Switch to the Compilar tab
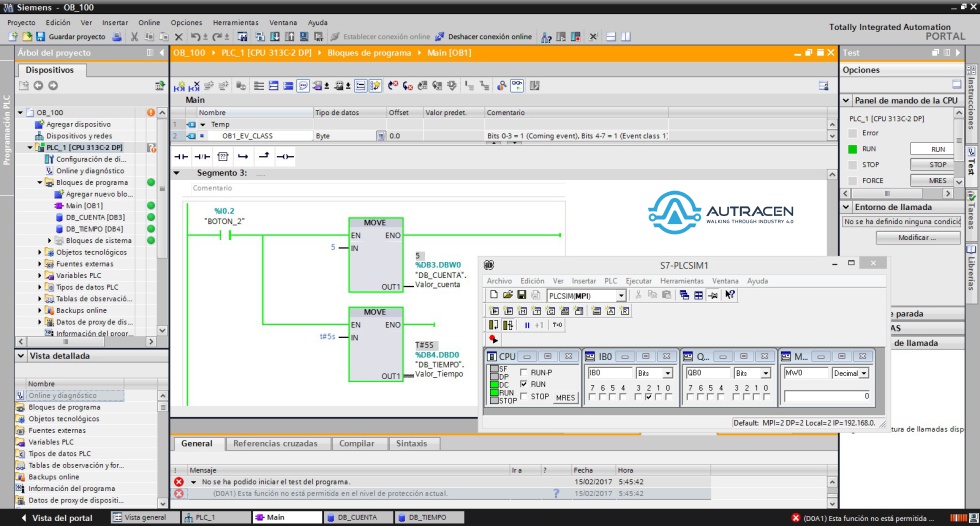The height and width of the screenshot is (526, 980). [356, 444]
